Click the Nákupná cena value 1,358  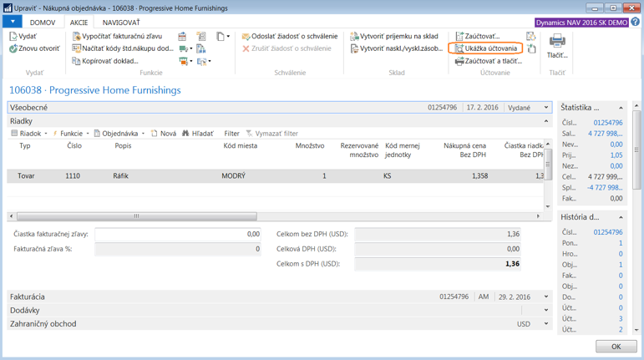(479, 175)
